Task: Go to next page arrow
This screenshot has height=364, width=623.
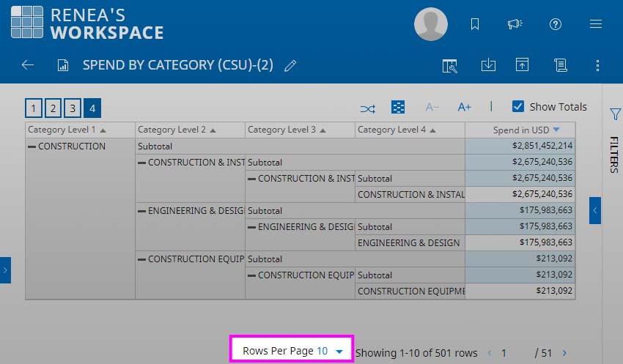Action: (x=564, y=352)
